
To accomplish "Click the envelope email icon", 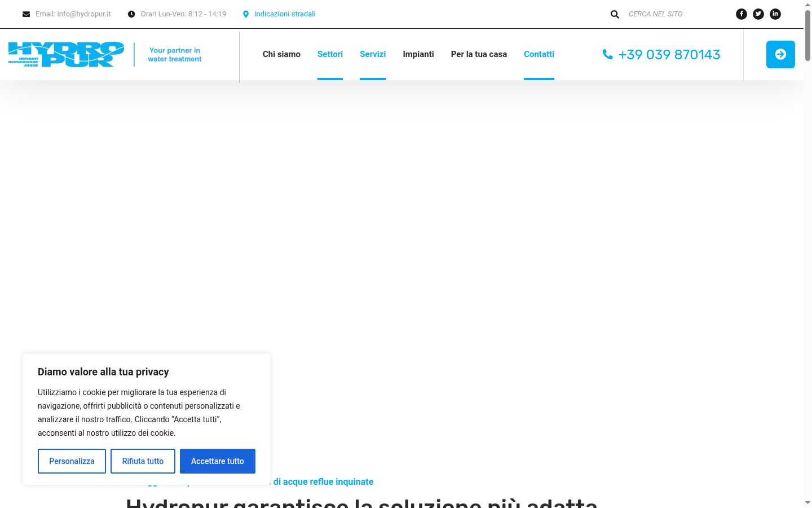I will pyautogui.click(x=26, y=14).
